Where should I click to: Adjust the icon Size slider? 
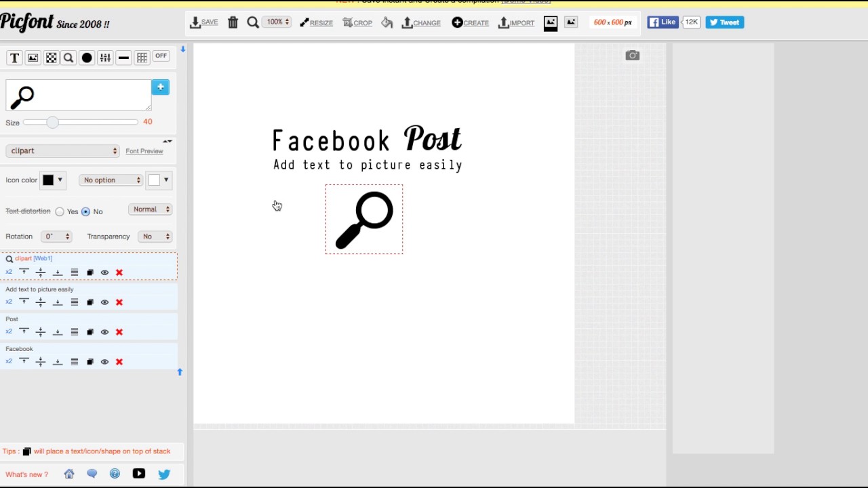tap(52, 123)
